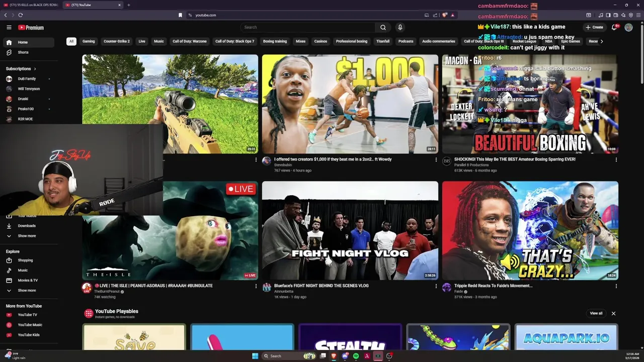Open YouTube TV under More from YouTube
The height and width of the screenshot is (362, 644).
click(29, 315)
